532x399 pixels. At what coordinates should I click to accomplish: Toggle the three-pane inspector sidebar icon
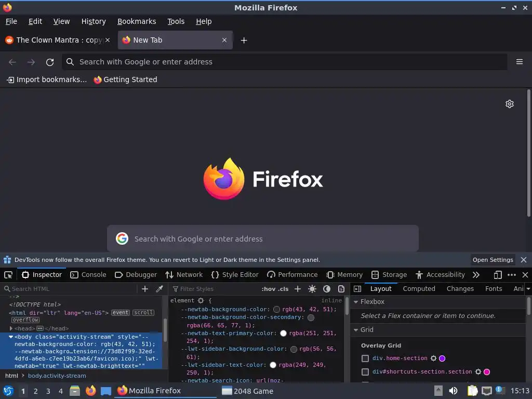click(x=357, y=289)
